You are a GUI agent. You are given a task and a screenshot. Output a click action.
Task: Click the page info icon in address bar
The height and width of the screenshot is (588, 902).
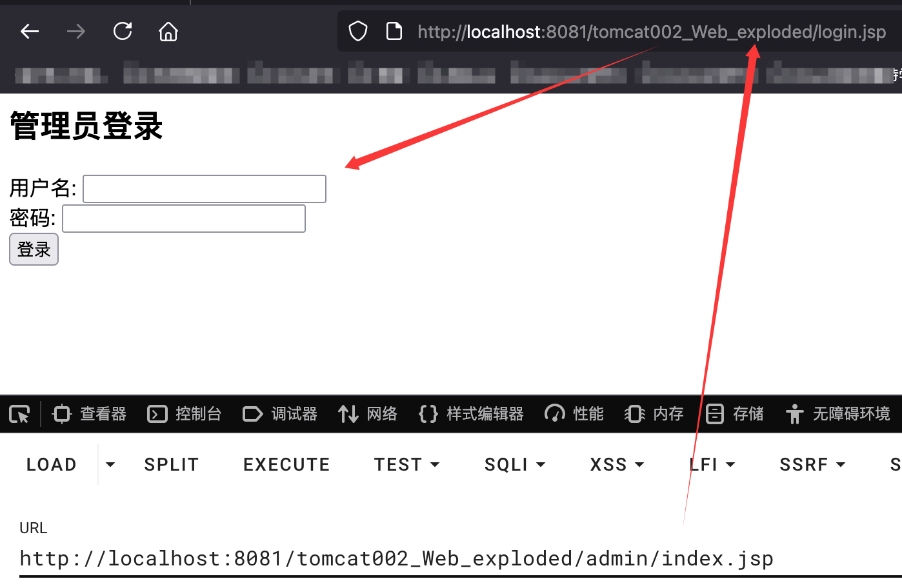pos(394,31)
